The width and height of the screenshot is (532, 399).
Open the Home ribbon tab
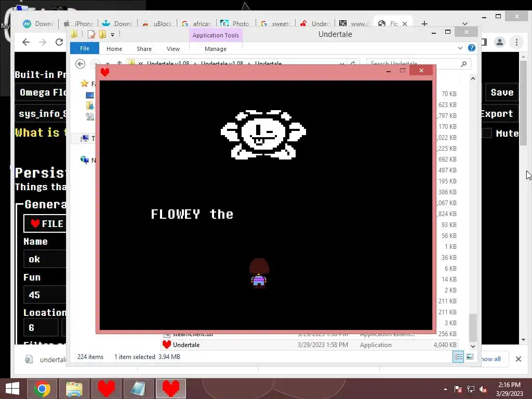click(114, 49)
